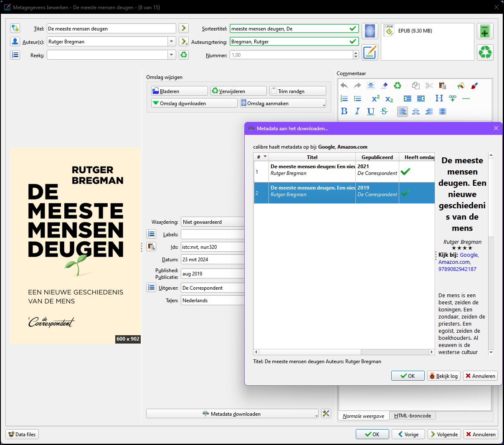Toggle italic formatting
The width and height of the screenshot is (504, 445).
(x=357, y=111)
